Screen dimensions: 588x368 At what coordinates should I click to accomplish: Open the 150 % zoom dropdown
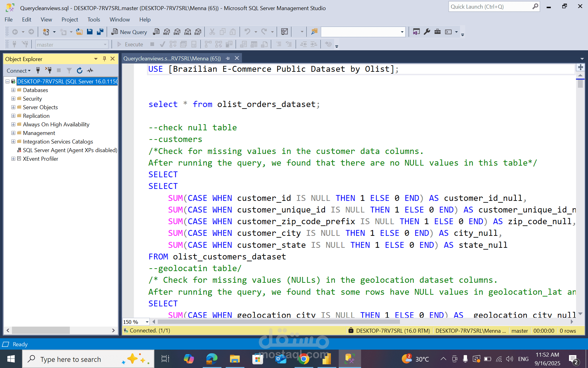(x=147, y=322)
